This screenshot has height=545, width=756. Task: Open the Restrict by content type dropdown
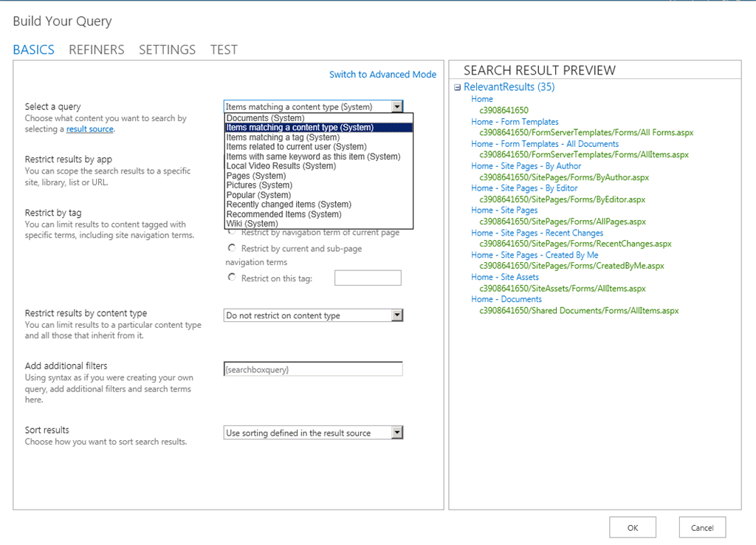click(397, 315)
